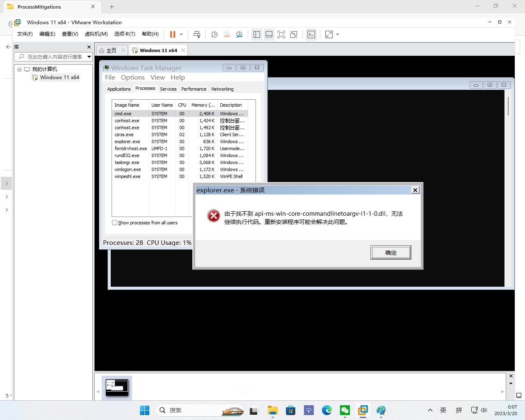The height and width of the screenshot is (420, 525).
Task: Expand the library search filter dropdown
Action: tap(89, 57)
